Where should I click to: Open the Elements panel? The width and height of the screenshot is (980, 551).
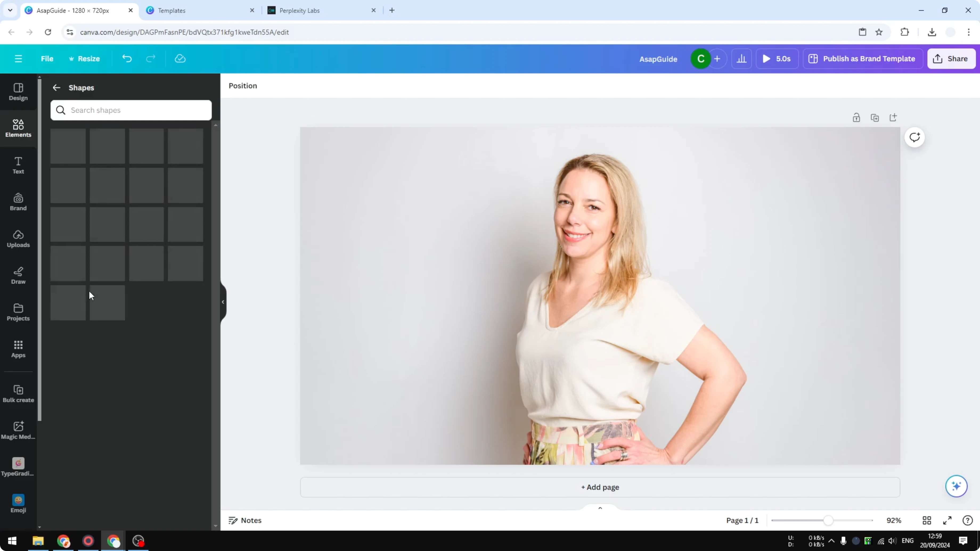(x=18, y=129)
